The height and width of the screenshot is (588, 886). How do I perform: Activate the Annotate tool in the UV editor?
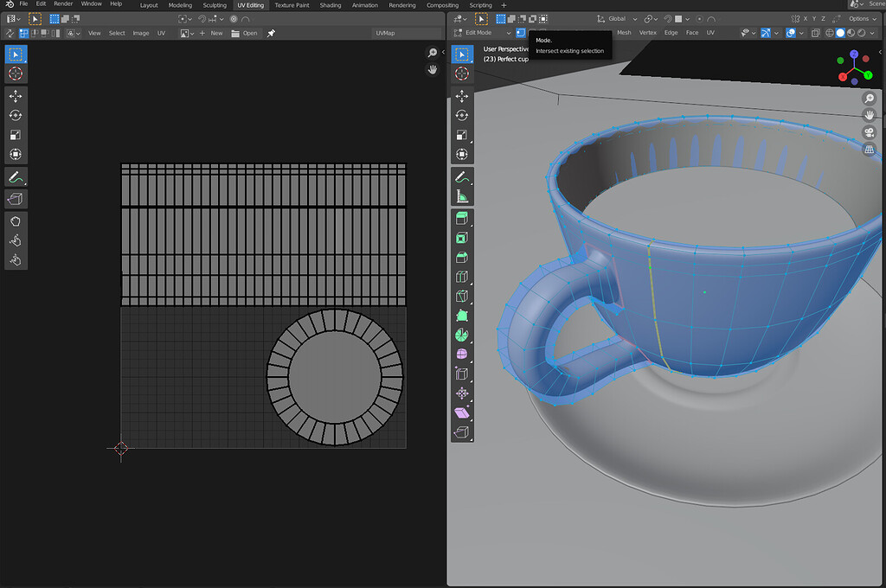[x=16, y=177]
